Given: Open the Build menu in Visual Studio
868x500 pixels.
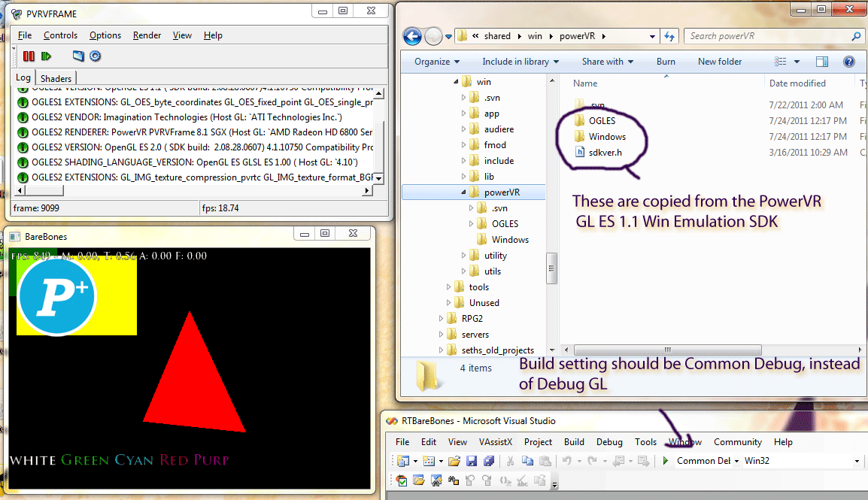Looking at the screenshot, I should [x=574, y=442].
